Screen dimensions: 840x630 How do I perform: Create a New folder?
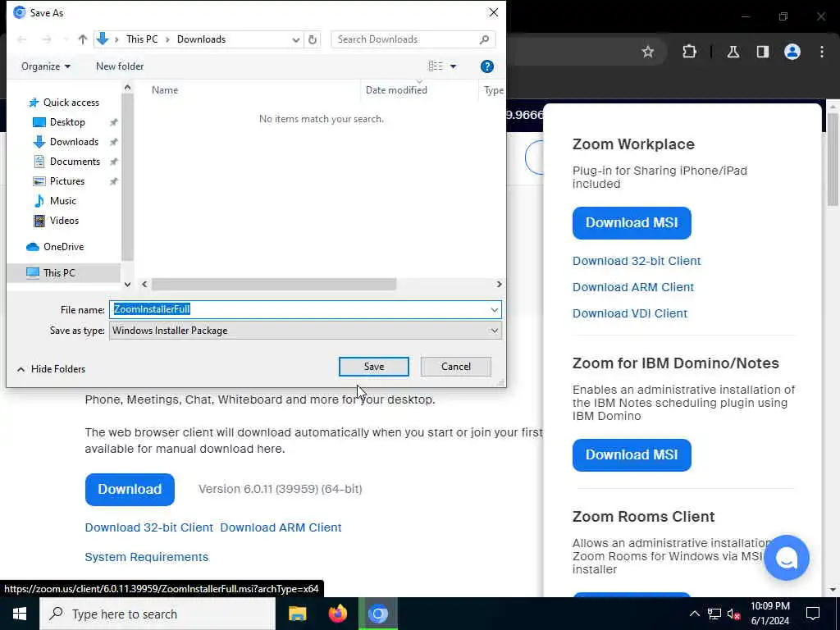[120, 66]
